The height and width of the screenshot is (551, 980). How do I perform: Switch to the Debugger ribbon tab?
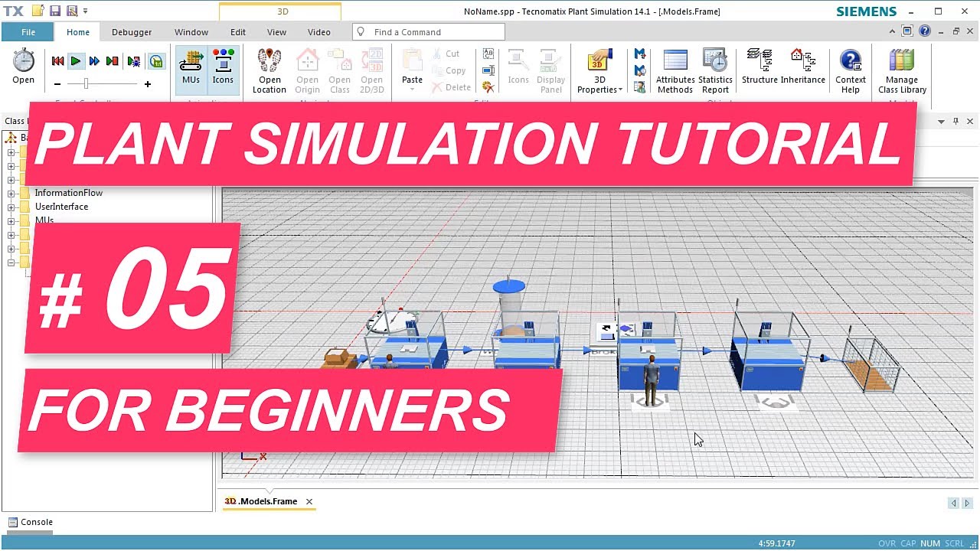tap(132, 32)
